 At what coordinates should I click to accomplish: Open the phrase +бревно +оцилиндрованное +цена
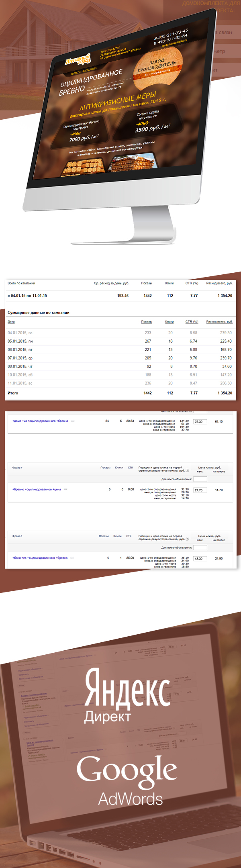click(37, 490)
